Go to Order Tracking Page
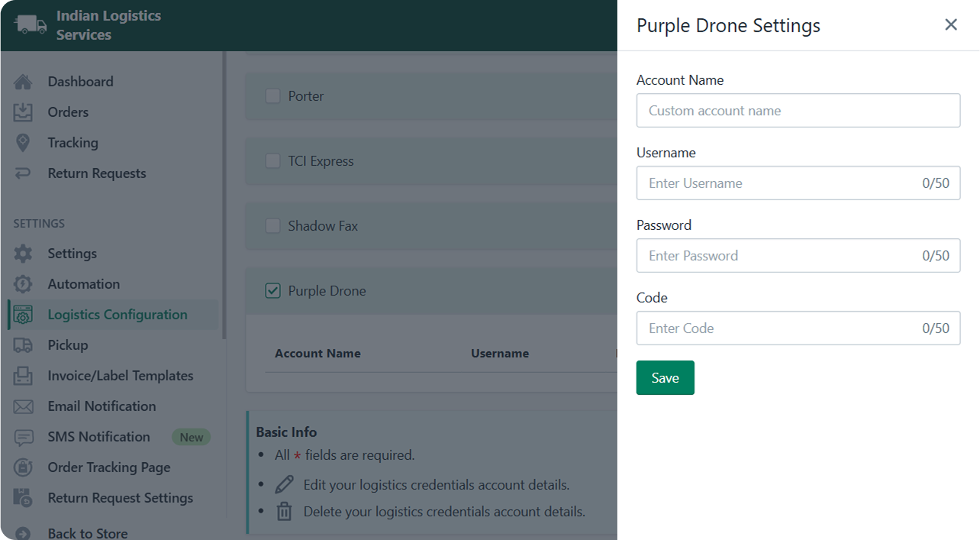The width and height of the screenshot is (980, 540). (108, 467)
